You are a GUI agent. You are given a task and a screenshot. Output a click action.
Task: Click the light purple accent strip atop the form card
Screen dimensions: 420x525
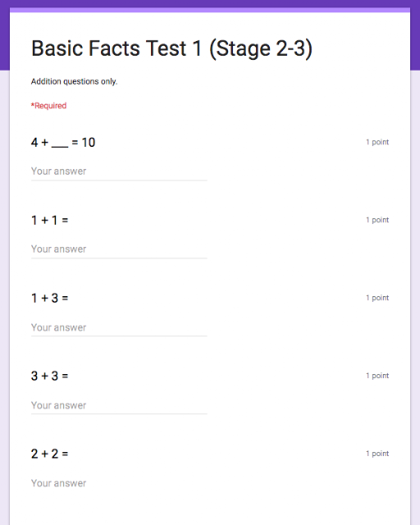click(210, 10)
